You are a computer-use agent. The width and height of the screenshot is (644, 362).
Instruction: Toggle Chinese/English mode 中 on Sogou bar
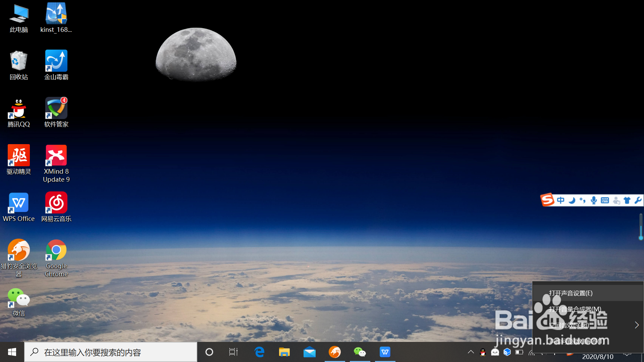pos(560,200)
